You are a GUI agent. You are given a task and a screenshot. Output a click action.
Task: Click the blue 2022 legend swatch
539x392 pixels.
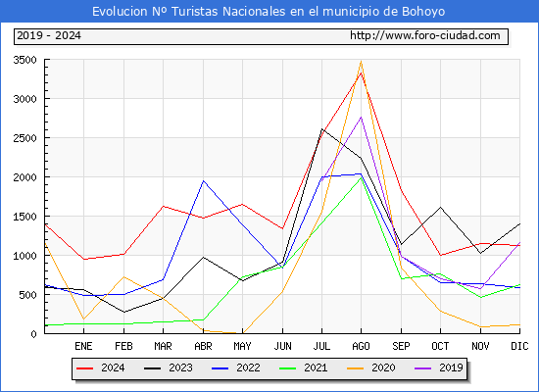pos(220,368)
